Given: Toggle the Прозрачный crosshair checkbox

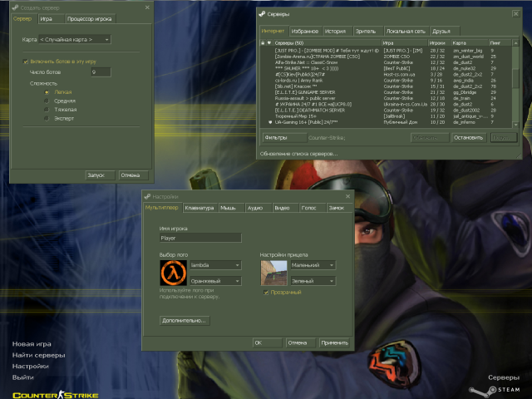Looking at the screenshot, I should 266,292.
